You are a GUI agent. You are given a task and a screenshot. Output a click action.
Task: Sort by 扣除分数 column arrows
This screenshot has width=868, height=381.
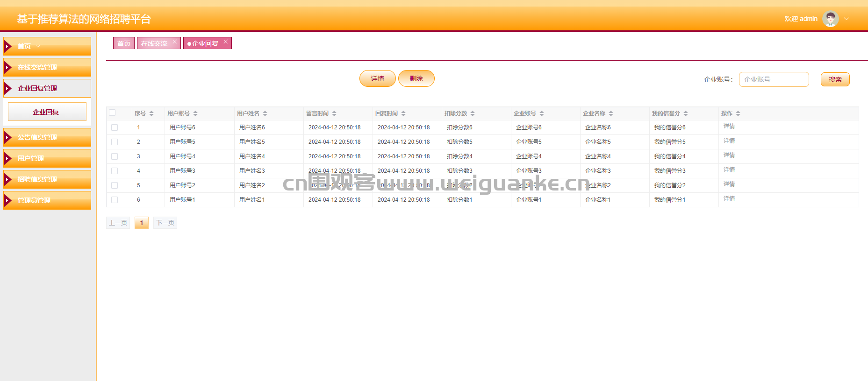coord(473,113)
